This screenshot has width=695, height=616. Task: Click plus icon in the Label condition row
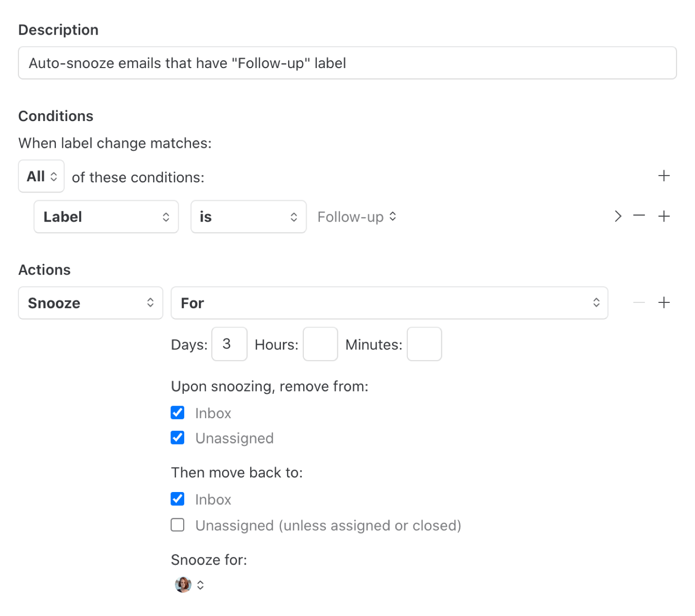(x=664, y=216)
